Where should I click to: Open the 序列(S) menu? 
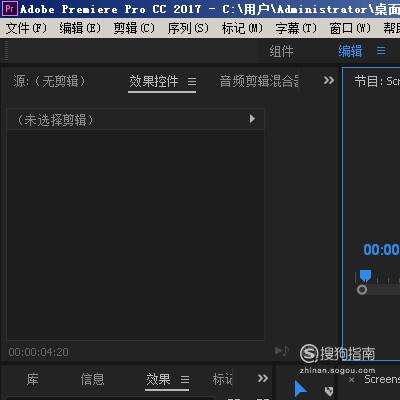pyautogui.click(x=188, y=28)
